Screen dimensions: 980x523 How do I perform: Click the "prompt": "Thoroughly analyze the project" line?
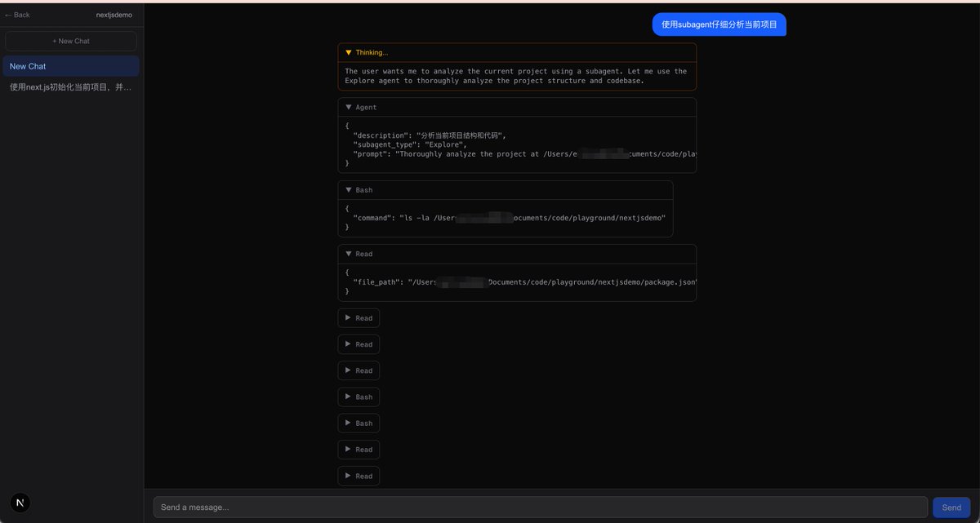tap(524, 153)
